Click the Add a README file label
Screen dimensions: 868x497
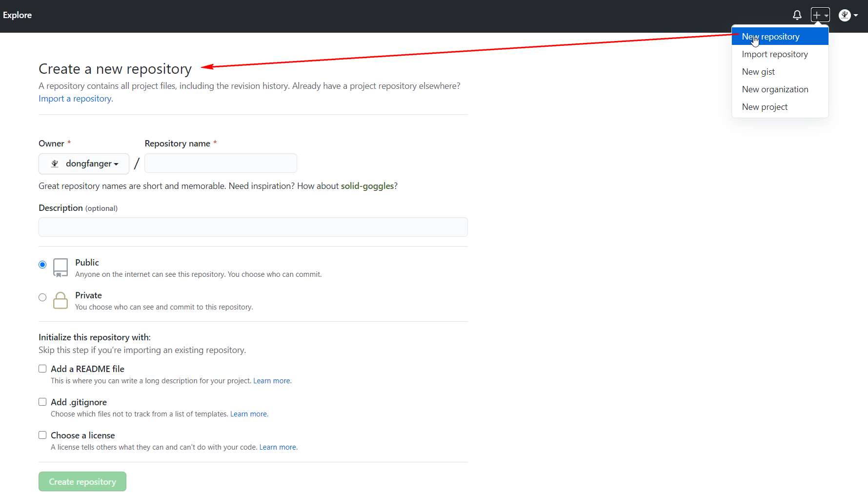(87, 369)
